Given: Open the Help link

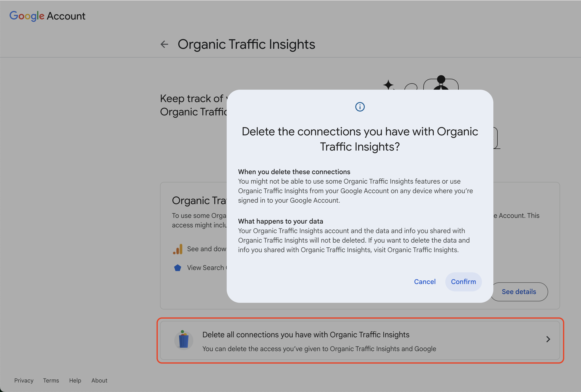Looking at the screenshot, I should click(x=75, y=381).
